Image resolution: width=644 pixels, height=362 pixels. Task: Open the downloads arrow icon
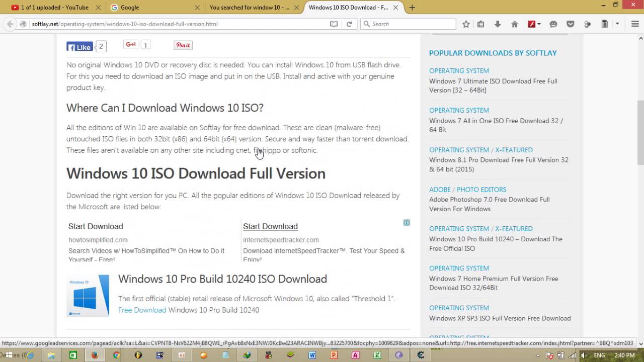click(x=498, y=24)
